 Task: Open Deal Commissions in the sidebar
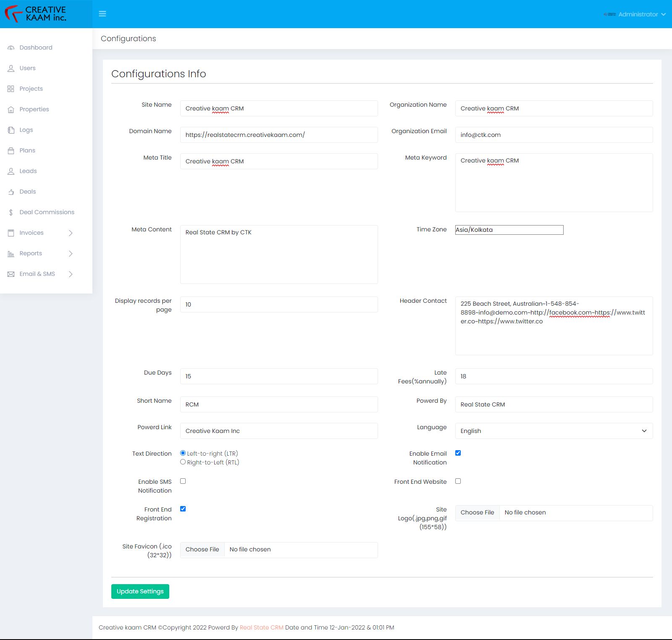point(47,212)
